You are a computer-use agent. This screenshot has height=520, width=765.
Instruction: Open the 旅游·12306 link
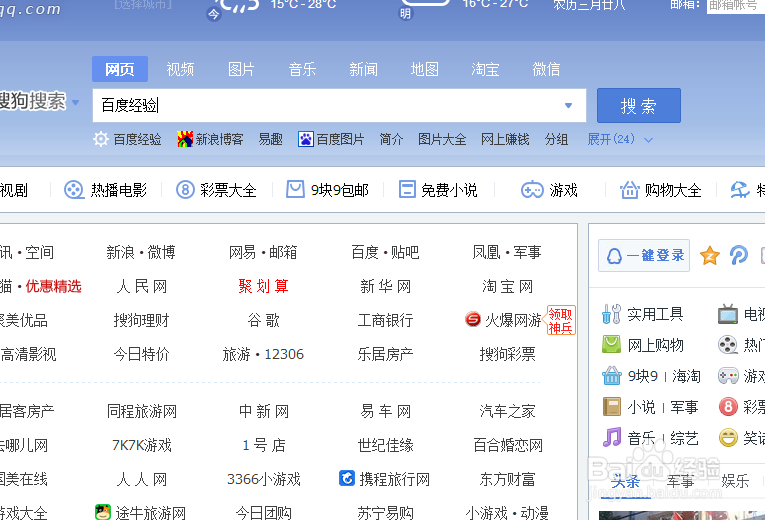click(x=263, y=354)
